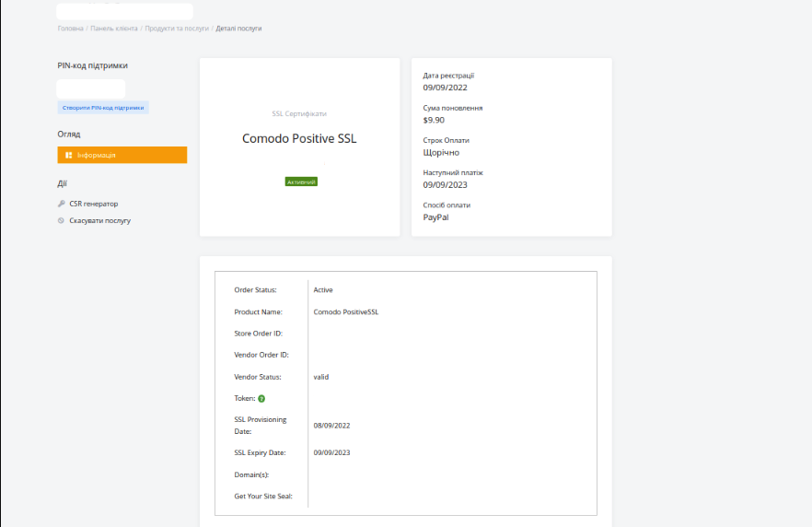812x527 pixels.
Task: Click the Щорічно billing cycle value
Action: (441, 152)
